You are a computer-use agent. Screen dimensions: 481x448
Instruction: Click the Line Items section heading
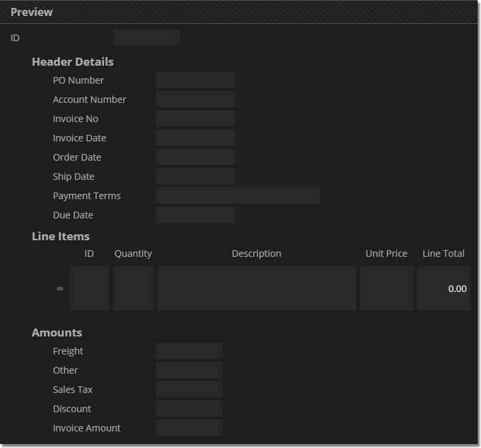click(x=61, y=236)
